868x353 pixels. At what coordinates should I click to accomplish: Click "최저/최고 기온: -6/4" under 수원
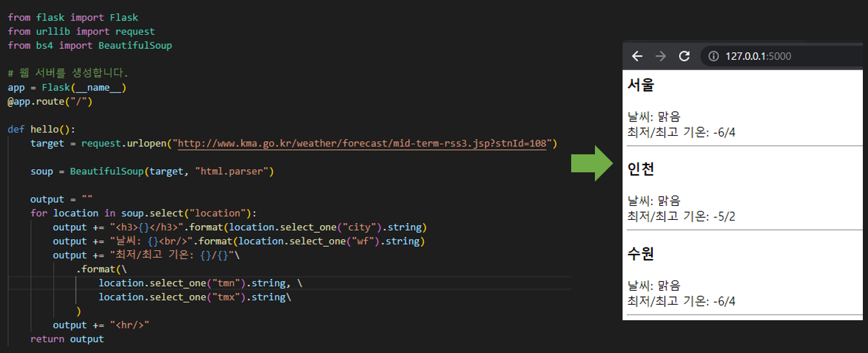(x=681, y=301)
